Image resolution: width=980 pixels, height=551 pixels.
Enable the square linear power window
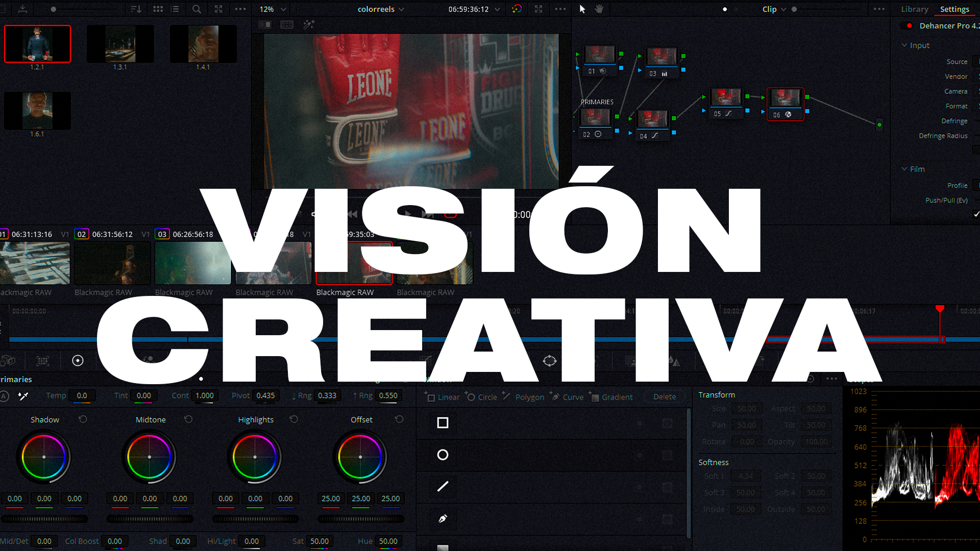click(443, 423)
